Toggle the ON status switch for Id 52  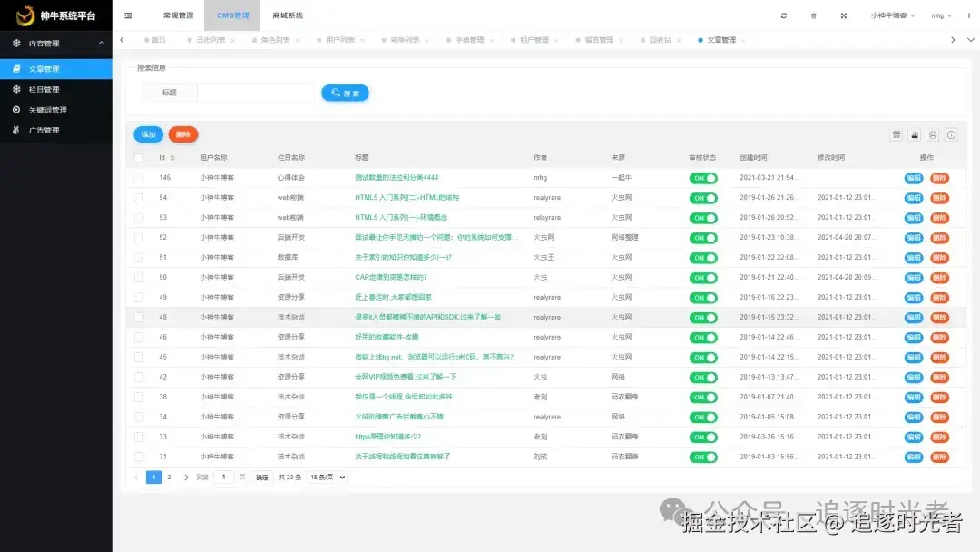click(703, 238)
